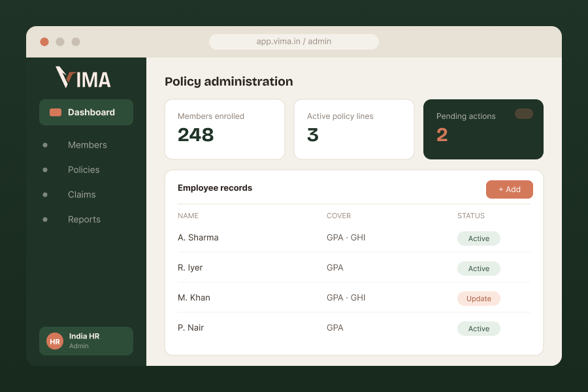Click A. Sharma's GPA · GHI cover cell

346,237
